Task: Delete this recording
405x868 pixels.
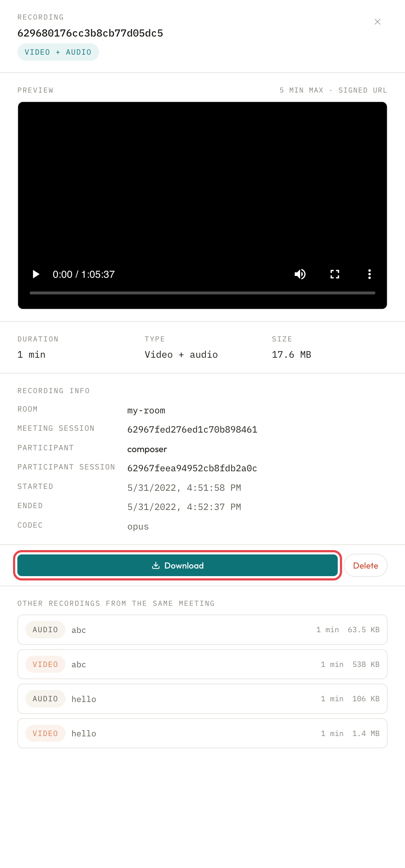Action: [x=366, y=565]
